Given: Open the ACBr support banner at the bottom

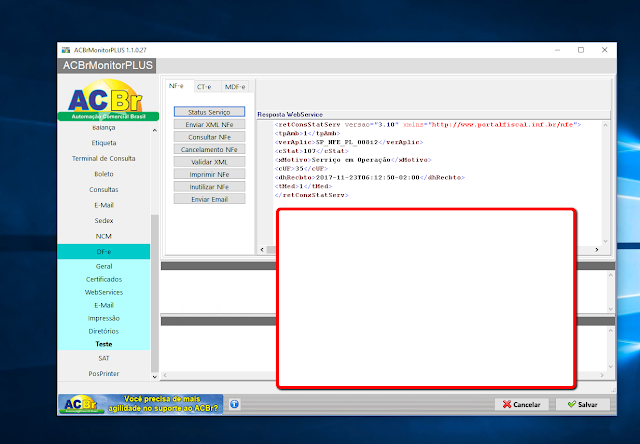Looking at the screenshot, I should [x=140, y=404].
